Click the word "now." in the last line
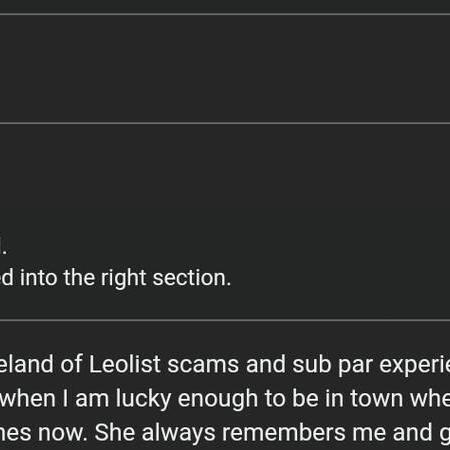 pos(62,434)
